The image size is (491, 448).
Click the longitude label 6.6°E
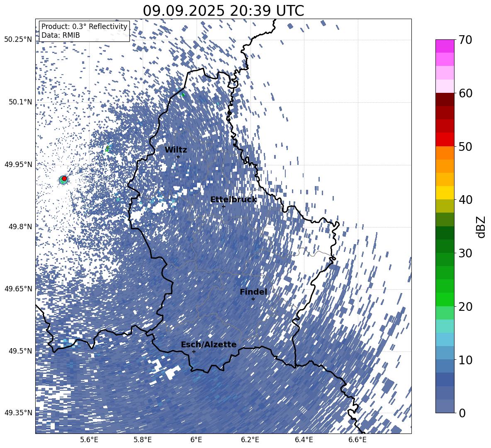(x=357, y=440)
